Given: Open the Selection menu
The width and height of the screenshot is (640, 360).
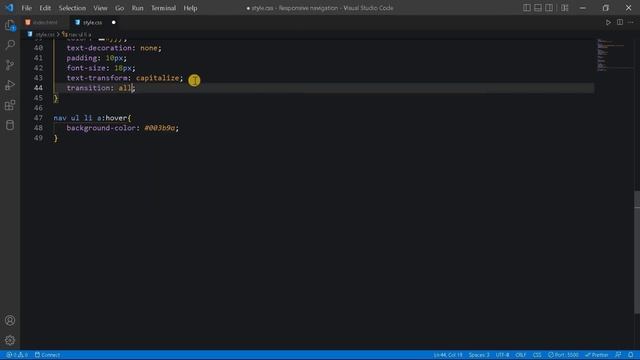Looking at the screenshot, I should 72,8.
